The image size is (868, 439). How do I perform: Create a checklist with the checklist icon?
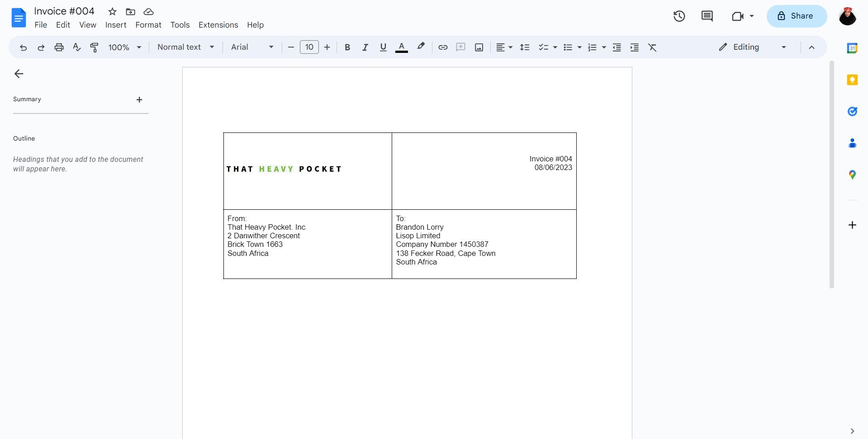point(543,47)
